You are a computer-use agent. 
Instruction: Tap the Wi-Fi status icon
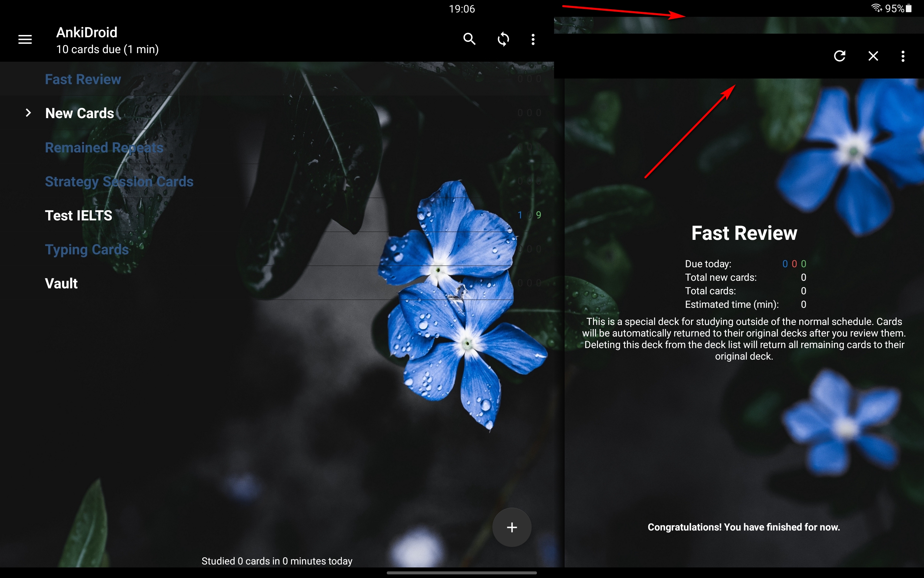pos(876,8)
